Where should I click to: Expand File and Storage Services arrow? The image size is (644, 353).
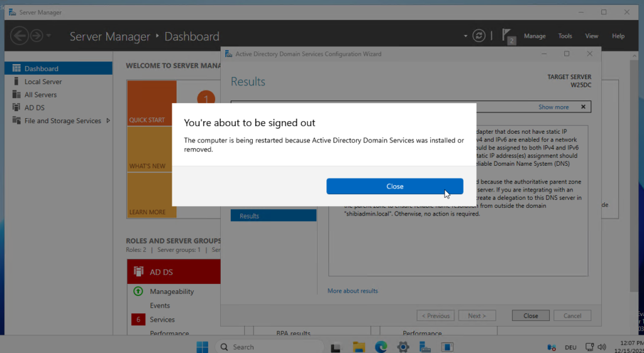point(108,121)
